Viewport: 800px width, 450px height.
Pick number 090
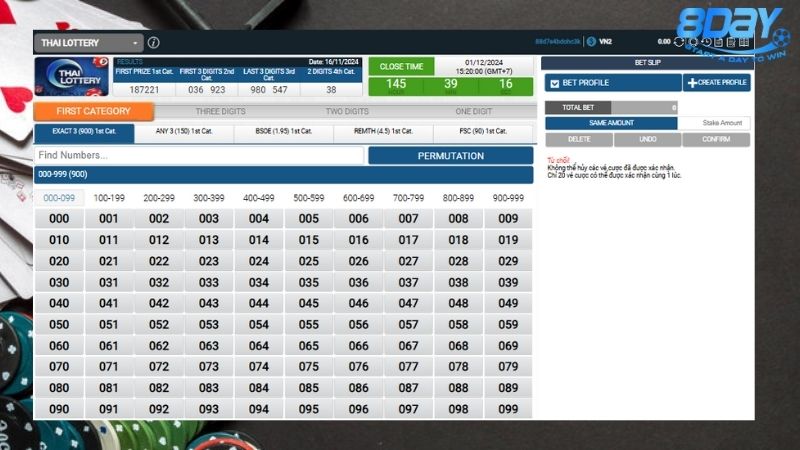(x=59, y=409)
